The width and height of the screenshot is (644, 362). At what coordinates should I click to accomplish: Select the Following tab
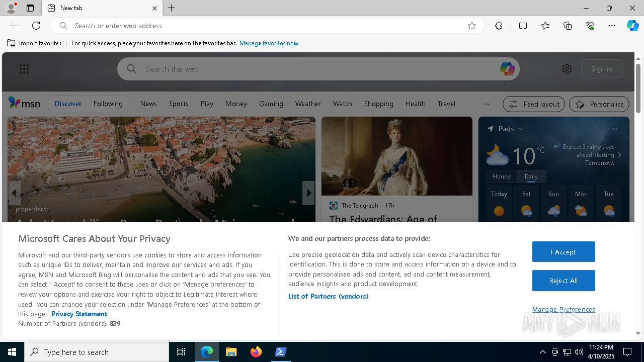(x=108, y=104)
